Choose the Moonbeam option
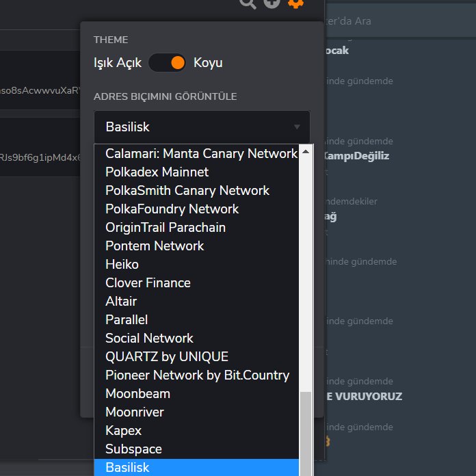Screen dimensions: 476x476 coord(196,394)
